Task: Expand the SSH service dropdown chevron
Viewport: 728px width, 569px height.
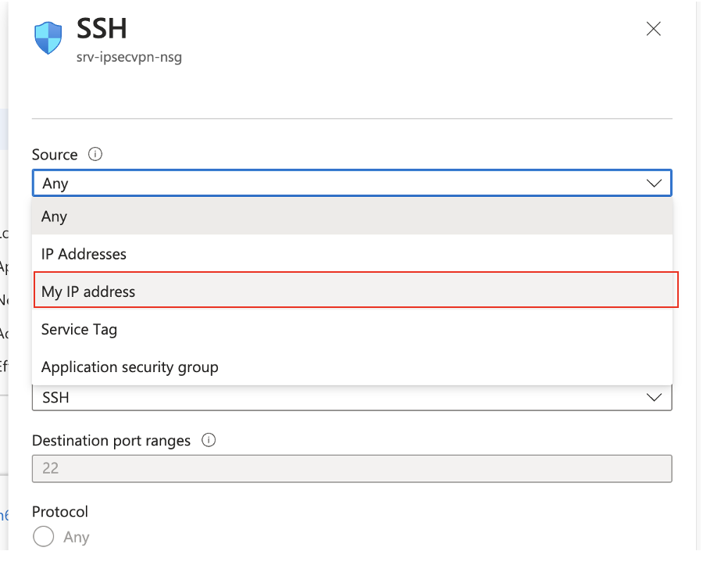Action: (654, 398)
